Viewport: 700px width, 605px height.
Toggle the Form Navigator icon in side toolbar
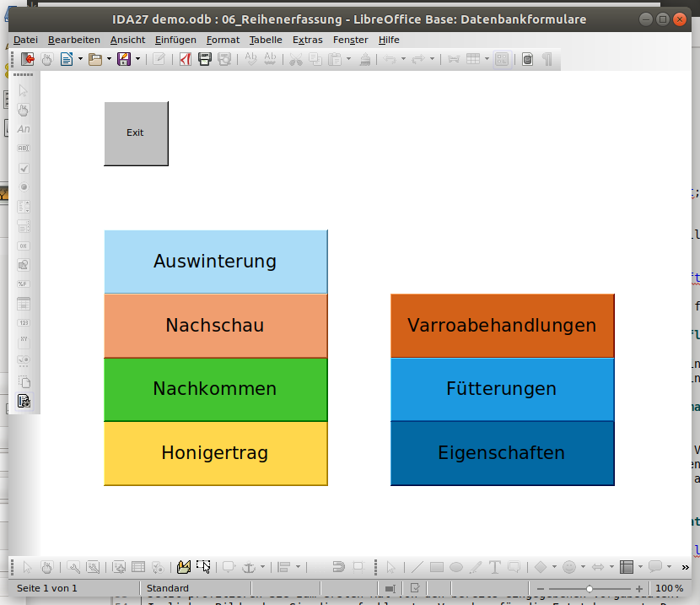(24, 401)
